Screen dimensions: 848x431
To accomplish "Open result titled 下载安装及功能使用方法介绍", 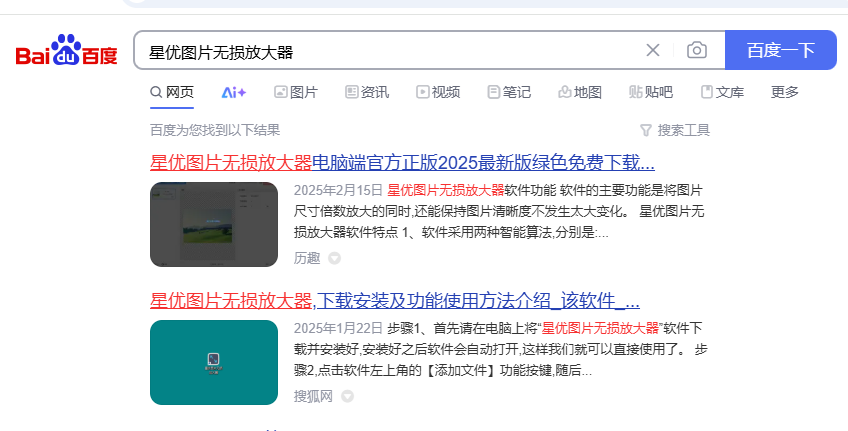I will pyautogui.click(x=395, y=301).
